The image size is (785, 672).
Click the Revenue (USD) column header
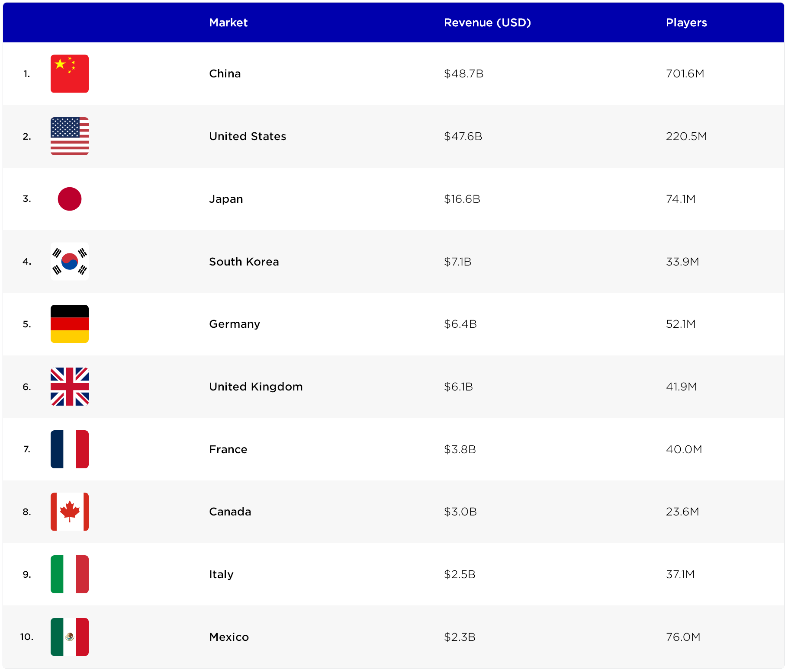(x=487, y=22)
